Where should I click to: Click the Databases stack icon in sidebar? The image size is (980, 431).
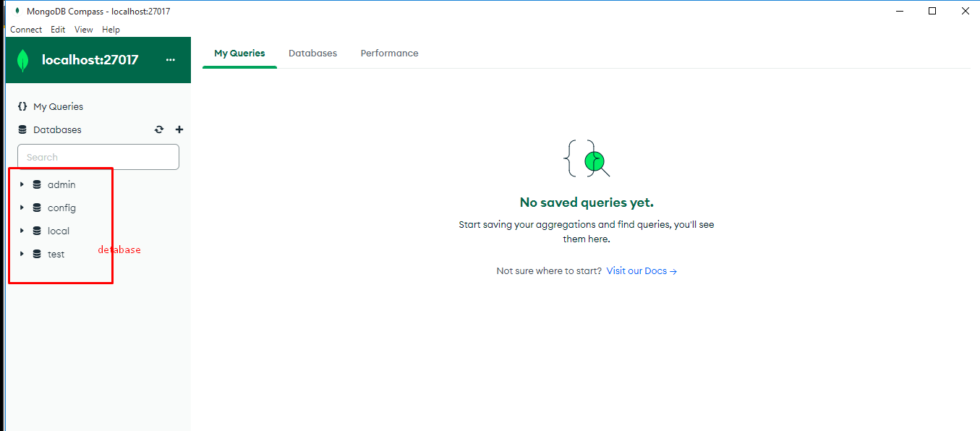click(22, 130)
